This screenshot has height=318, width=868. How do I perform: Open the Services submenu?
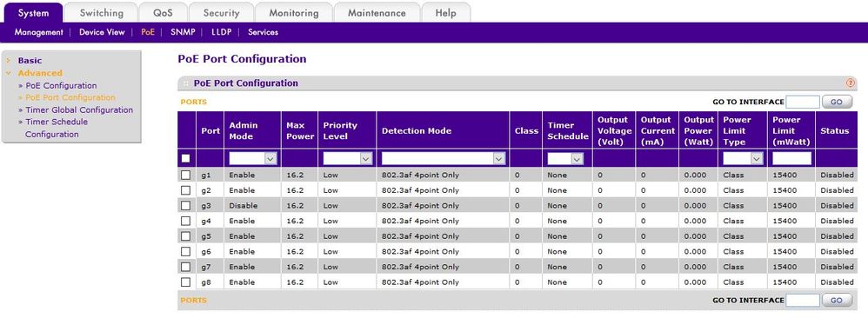pos(263,32)
